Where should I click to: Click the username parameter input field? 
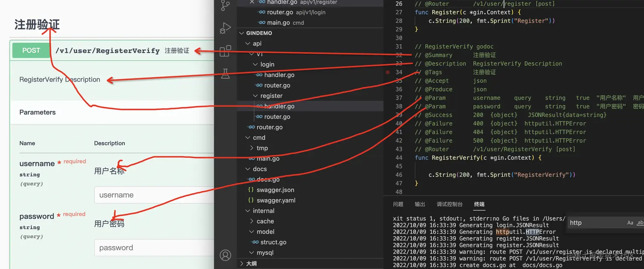154,195
